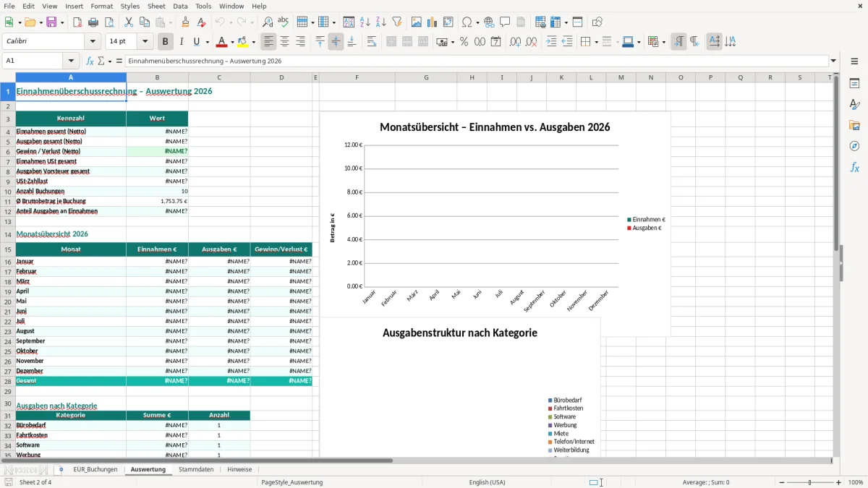Click the formula input line
The image size is (868, 488).
click(x=477, y=61)
